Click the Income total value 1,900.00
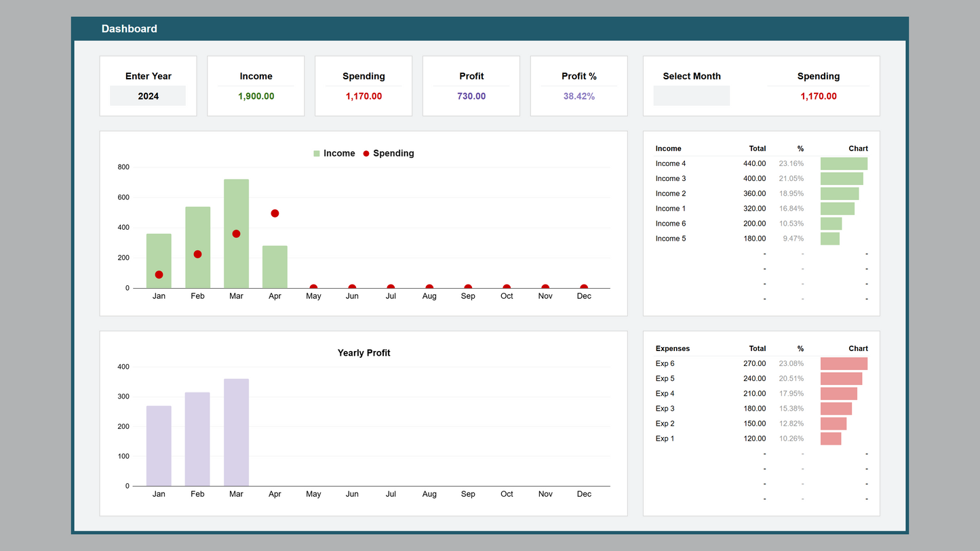This screenshot has height=551, width=980. [256, 96]
